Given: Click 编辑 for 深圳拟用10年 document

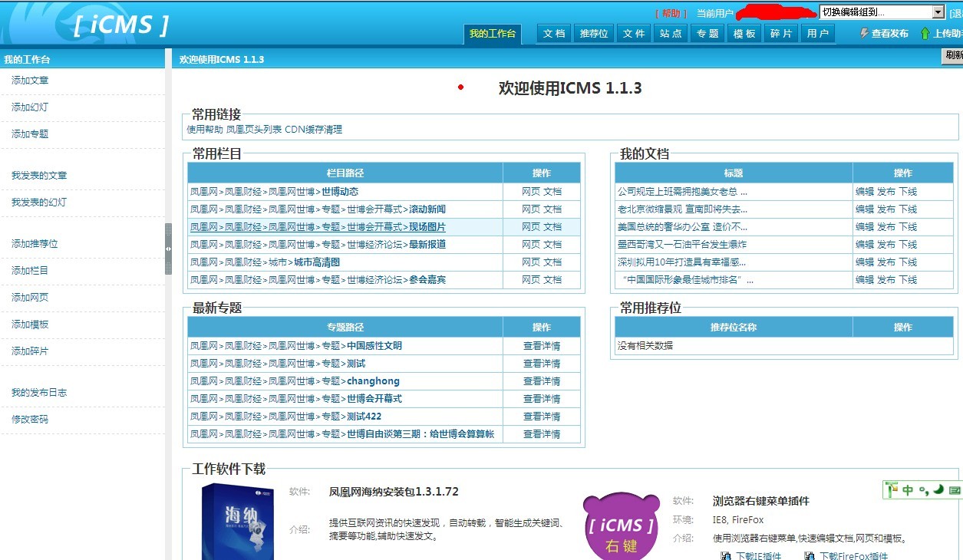Looking at the screenshot, I should (865, 262).
